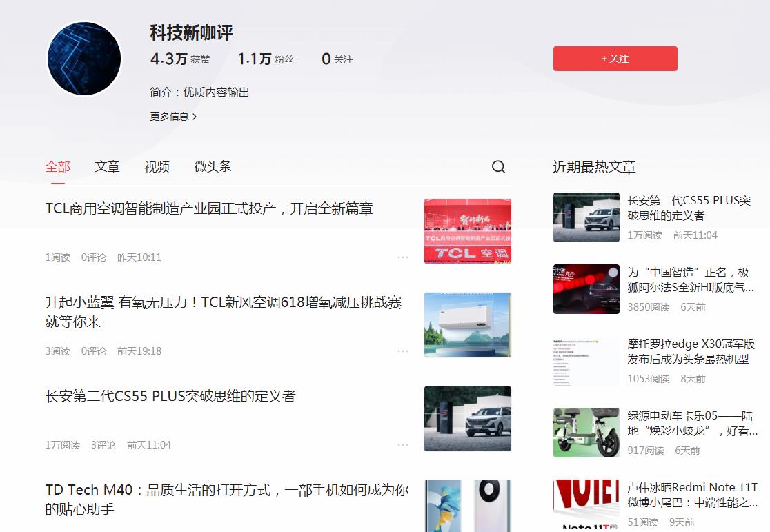The height and width of the screenshot is (532, 770).
Task: Click the 1.1万 粉丝 count
Action: point(266,59)
